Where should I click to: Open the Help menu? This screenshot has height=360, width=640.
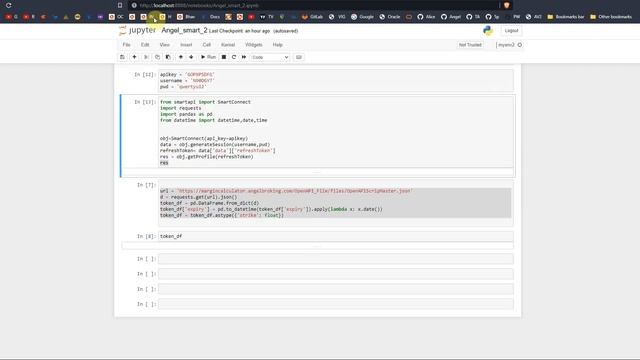pyautogui.click(x=278, y=45)
